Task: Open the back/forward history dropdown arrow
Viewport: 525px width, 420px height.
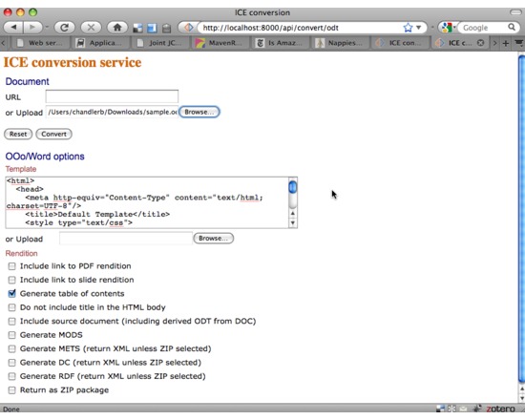Action: 47,27
